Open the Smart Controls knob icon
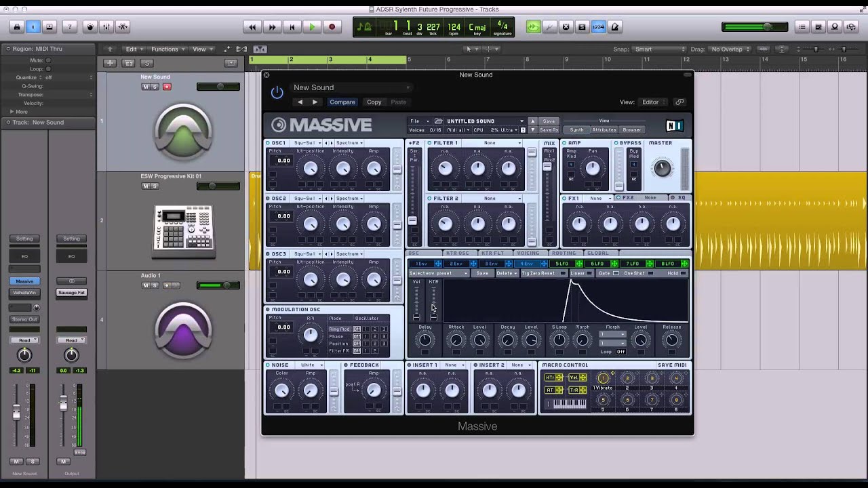The height and width of the screenshot is (488, 868). tap(90, 27)
